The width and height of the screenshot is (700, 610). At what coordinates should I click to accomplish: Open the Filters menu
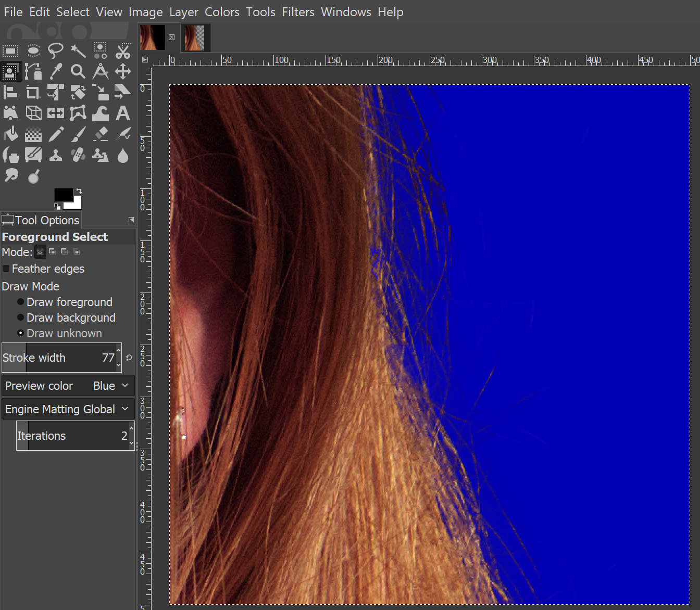[x=298, y=12]
